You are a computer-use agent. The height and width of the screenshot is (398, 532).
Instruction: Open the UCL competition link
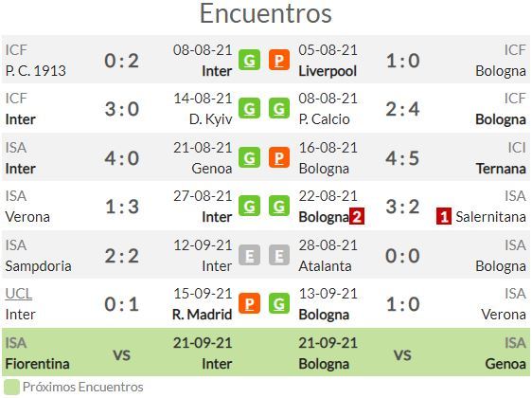point(19,294)
